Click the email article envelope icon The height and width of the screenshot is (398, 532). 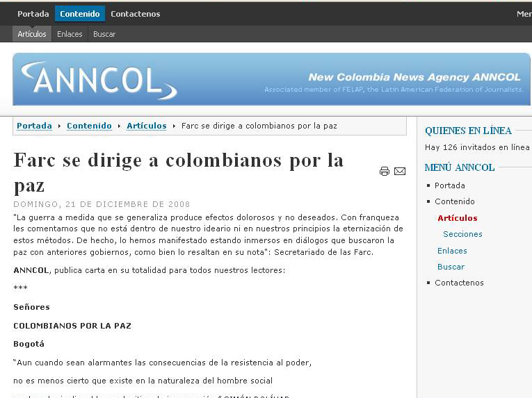400,171
